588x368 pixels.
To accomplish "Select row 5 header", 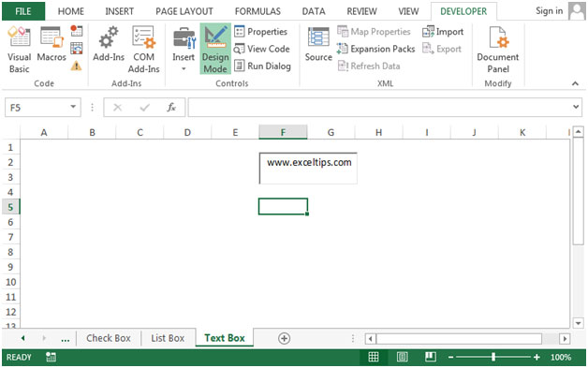I will pyautogui.click(x=10, y=207).
